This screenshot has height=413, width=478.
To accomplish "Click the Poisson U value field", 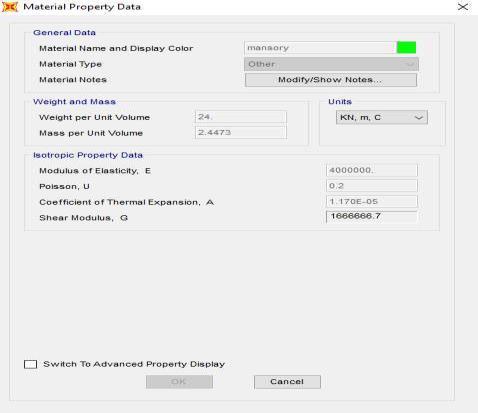I will [x=372, y=186].
